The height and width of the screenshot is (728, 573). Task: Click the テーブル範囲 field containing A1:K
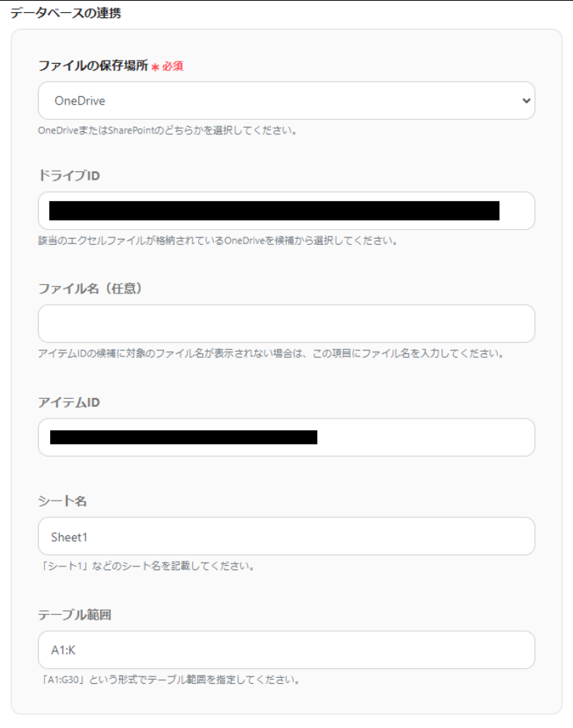tap(286, 650)
